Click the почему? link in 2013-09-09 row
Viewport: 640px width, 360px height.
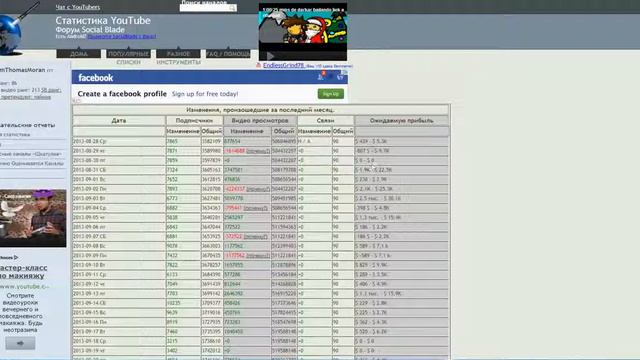[x=258, y=256]
